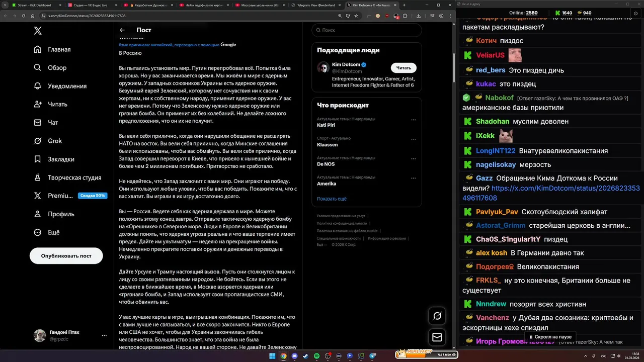Open floating messages envelope button
The height and width of the screenshot is (362, 644).
click(x=437, y=337)
